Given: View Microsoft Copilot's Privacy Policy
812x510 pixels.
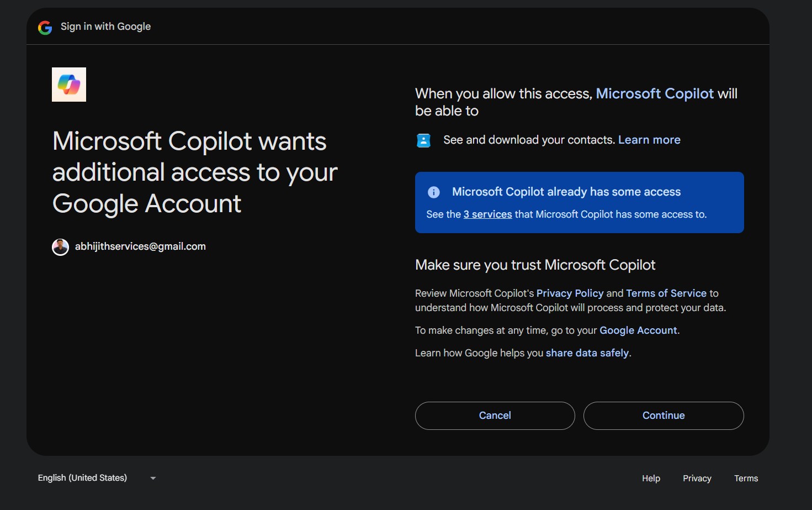Looking at the screenshot, I should pos(570,293).
